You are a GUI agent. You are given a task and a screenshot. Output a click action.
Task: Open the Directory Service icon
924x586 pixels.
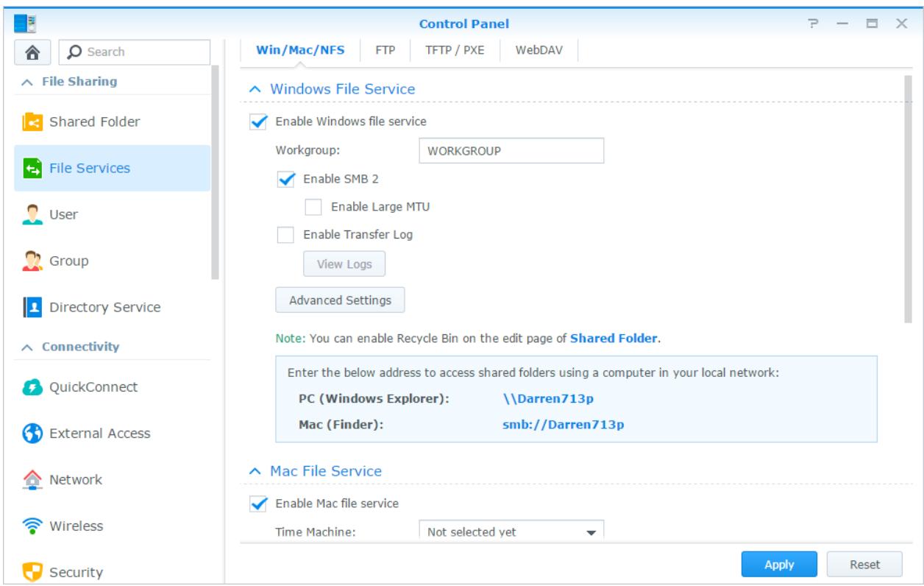pos(32,308)
